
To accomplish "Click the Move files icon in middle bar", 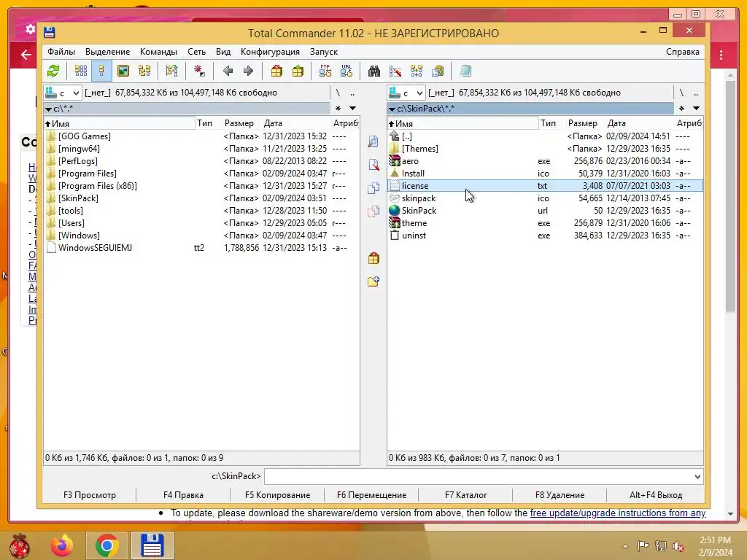I will point(373,211).
